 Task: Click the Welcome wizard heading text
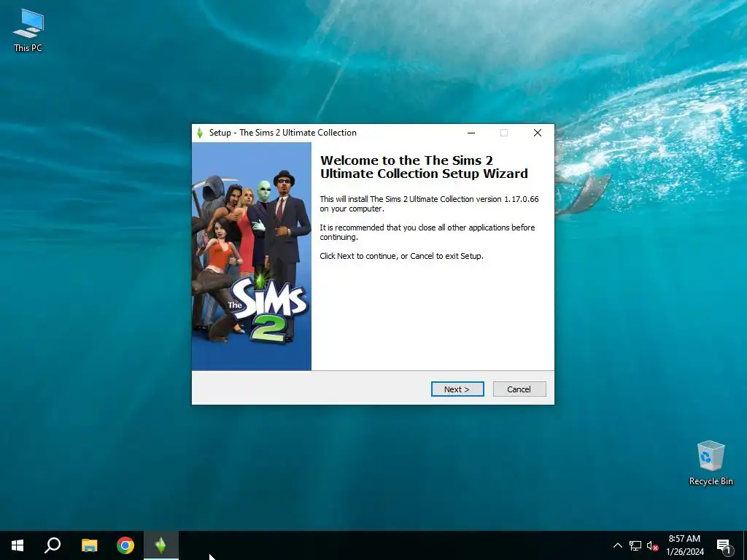pos(424,167)
